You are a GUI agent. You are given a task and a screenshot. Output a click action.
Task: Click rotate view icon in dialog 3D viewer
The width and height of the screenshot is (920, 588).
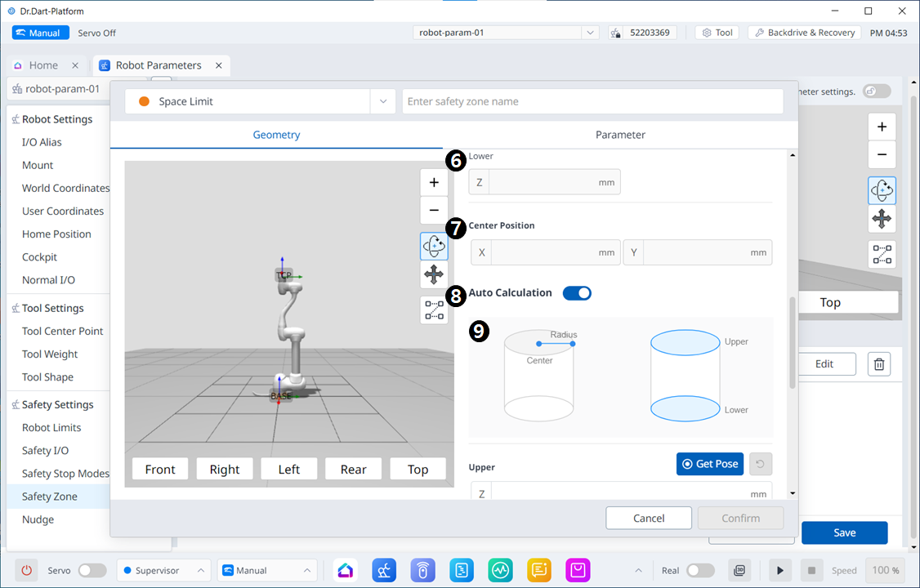point(434,246)
